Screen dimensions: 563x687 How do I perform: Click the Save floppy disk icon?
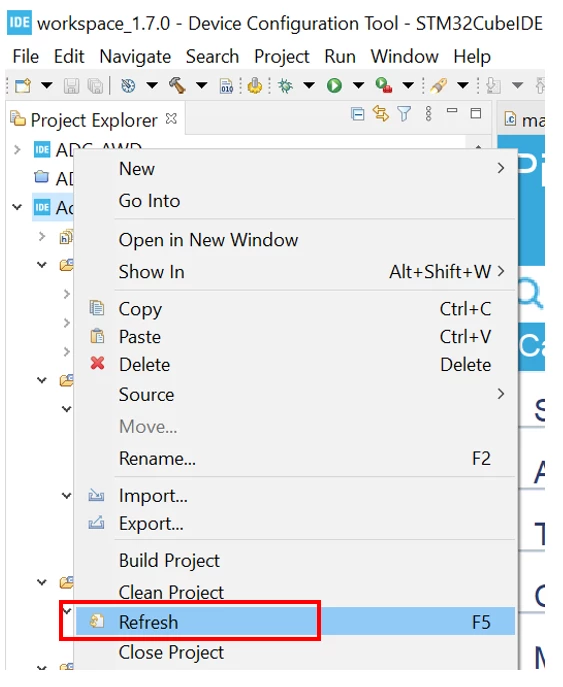71,86
